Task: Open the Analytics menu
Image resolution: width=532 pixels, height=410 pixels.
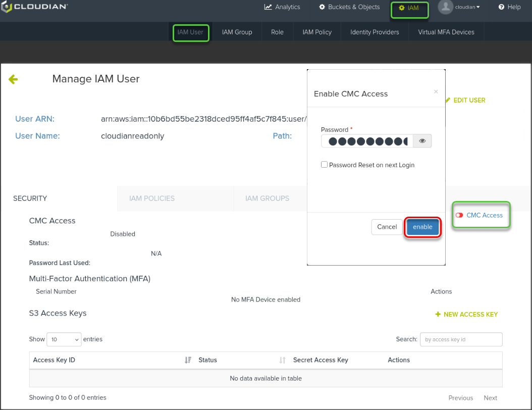Action: tap(282, 7)
